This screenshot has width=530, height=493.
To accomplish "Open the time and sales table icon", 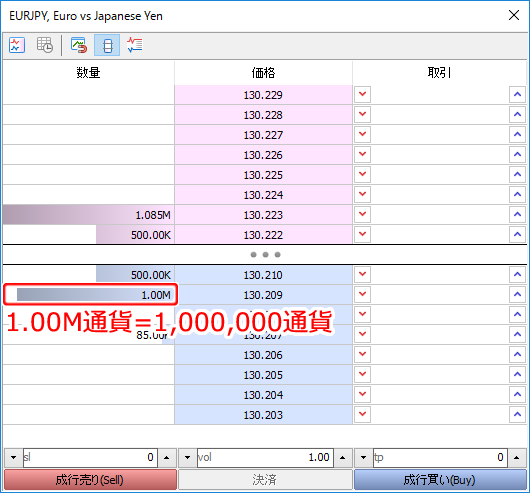I will [45, 45].
